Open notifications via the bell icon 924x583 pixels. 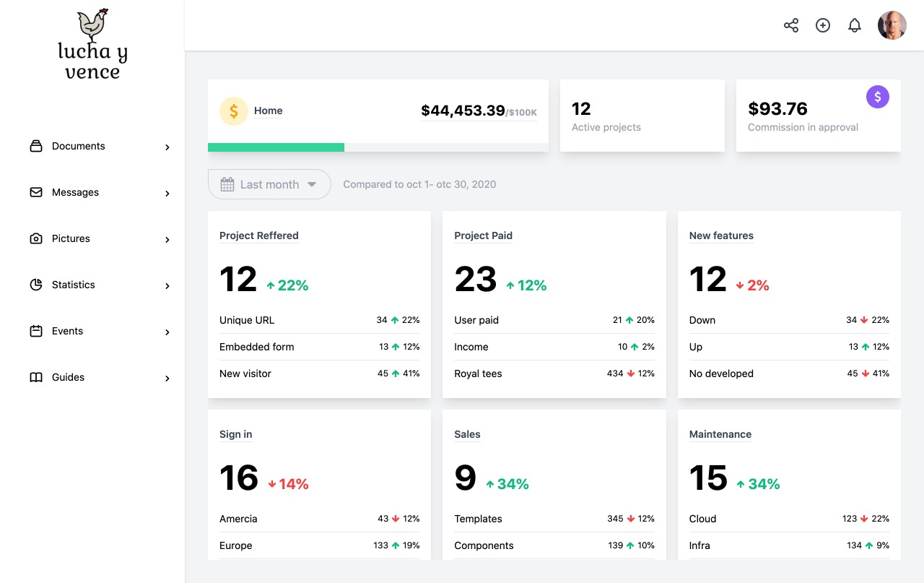click(x=855, y=25)
